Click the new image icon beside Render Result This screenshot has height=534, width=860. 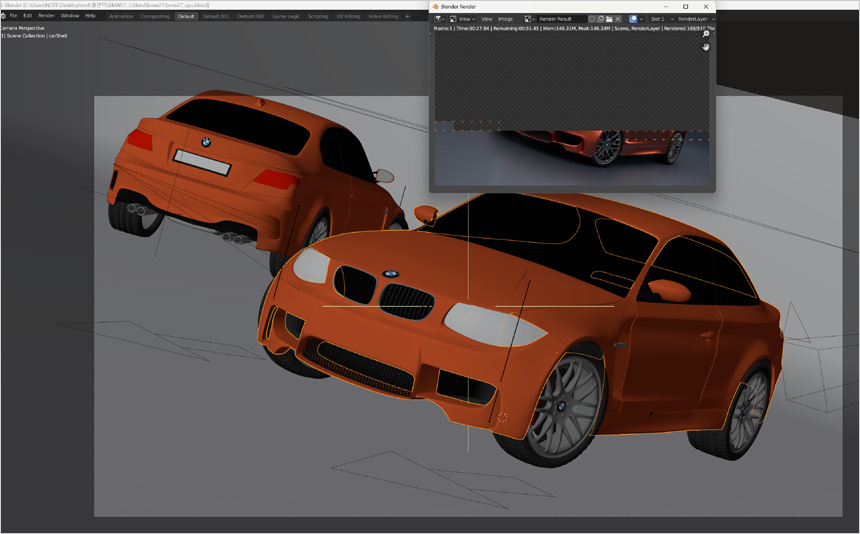click(600, 19)
